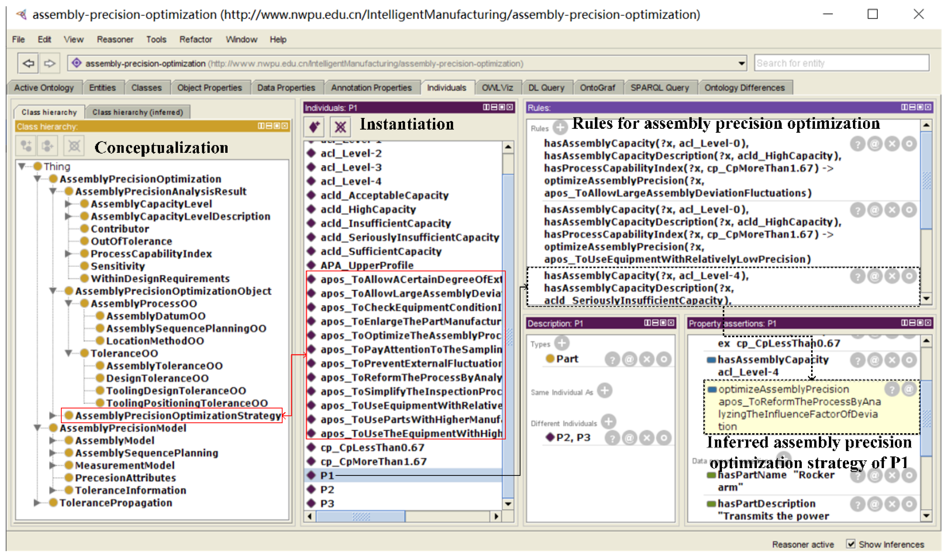Switch to Class hierarchy (inferred) tab
Screen dimensions: 946x560
138,113
